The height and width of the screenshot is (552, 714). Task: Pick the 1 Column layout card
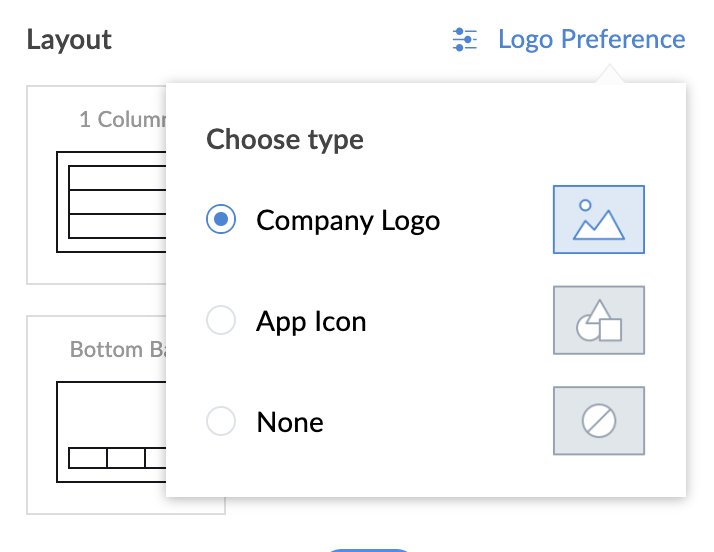click(x=96, y=185)
